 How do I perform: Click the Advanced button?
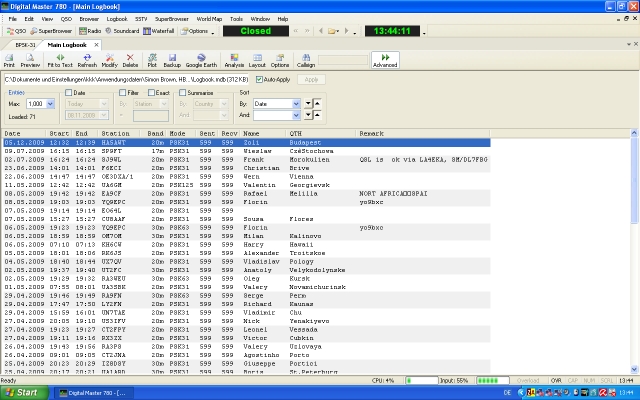point(384,60)
